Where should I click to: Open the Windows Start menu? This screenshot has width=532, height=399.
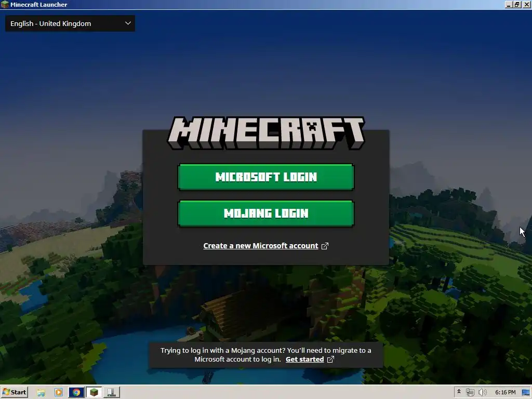click(x=14, y=392)
